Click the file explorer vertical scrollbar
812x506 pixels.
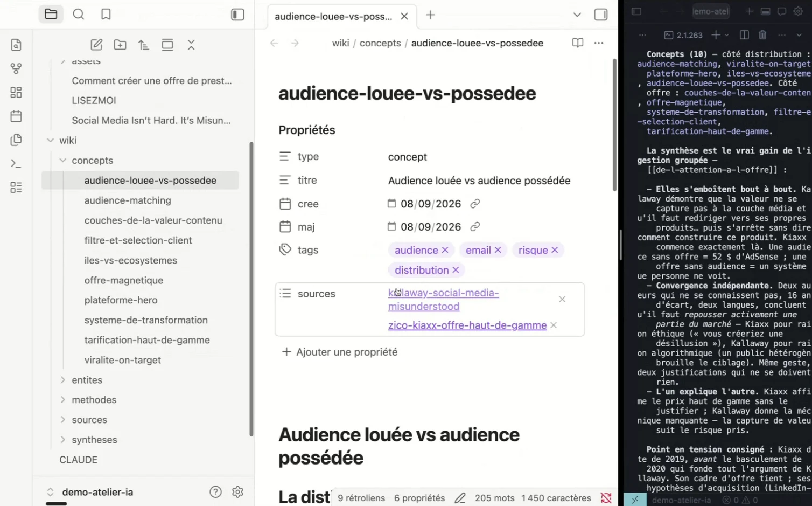coord(251,289)
